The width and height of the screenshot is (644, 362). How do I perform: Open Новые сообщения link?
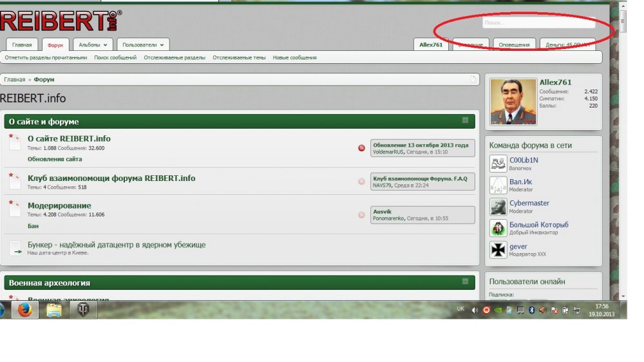pyautogui.click(x=294, y=57)
